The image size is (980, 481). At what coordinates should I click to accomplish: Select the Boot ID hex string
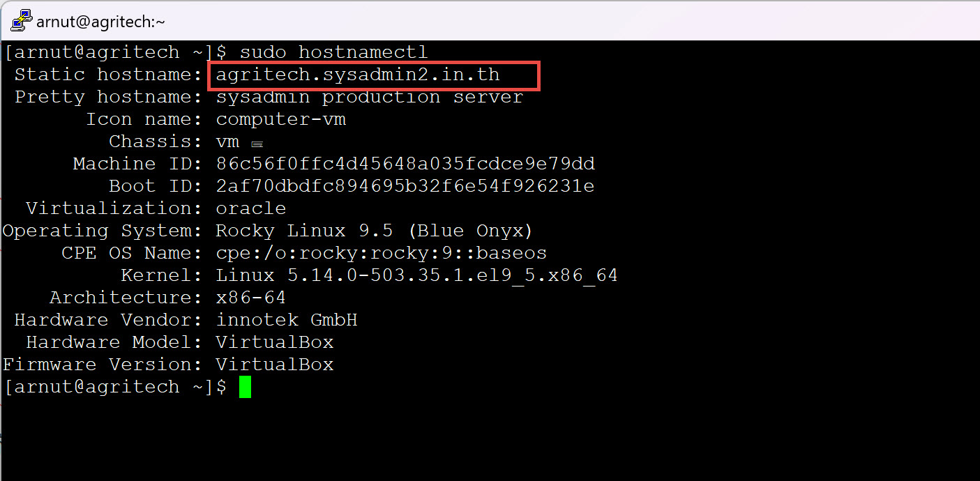(405, 186)
